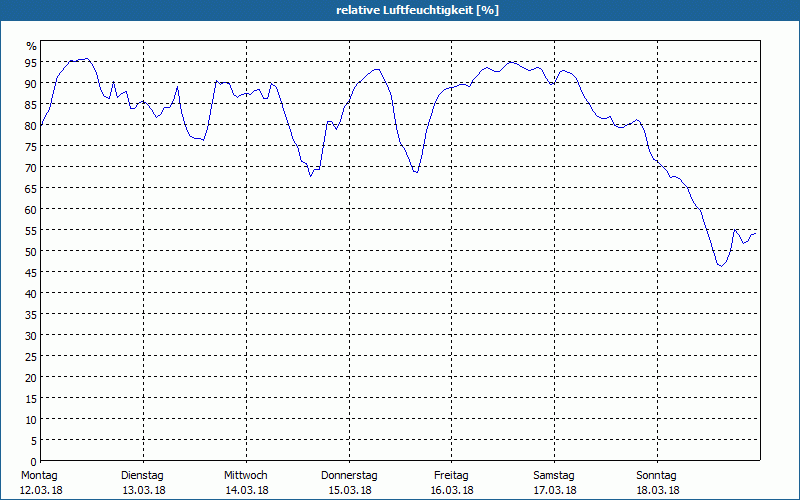The image size is (800, 500).
Task: Click the '12.03.18' date label
Action: point(41,490)
